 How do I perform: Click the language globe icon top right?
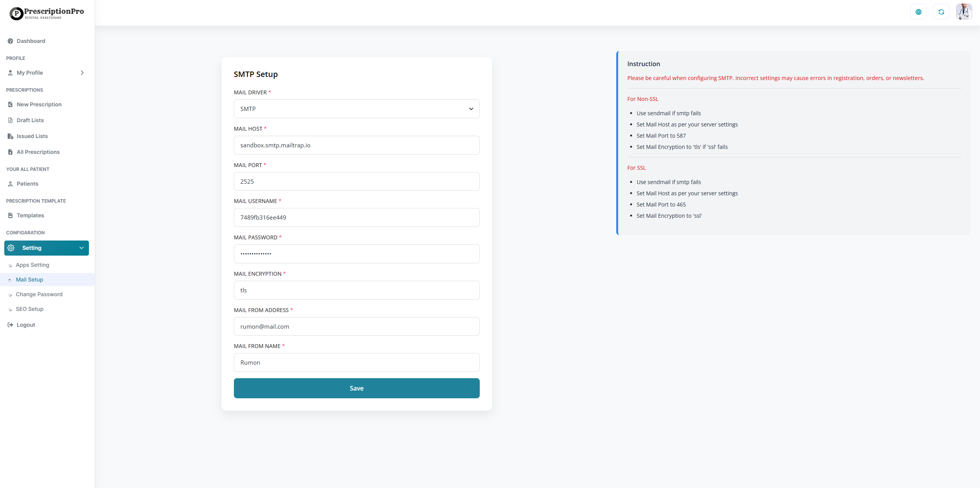point(919,12)
